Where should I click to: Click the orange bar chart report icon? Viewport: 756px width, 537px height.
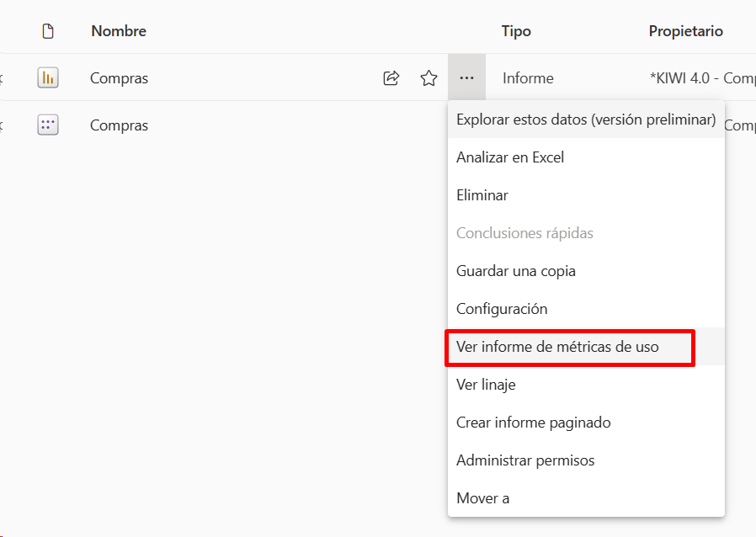[x=48, y=77]
